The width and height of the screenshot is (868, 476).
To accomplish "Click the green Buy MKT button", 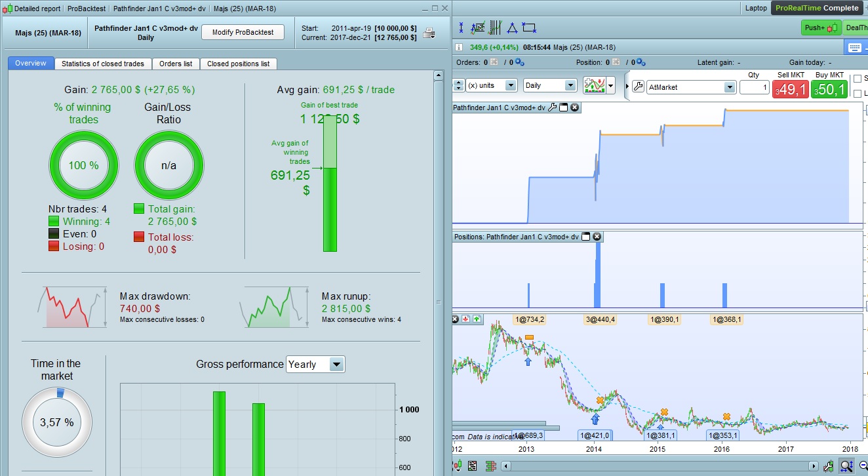I will point(829,89).
